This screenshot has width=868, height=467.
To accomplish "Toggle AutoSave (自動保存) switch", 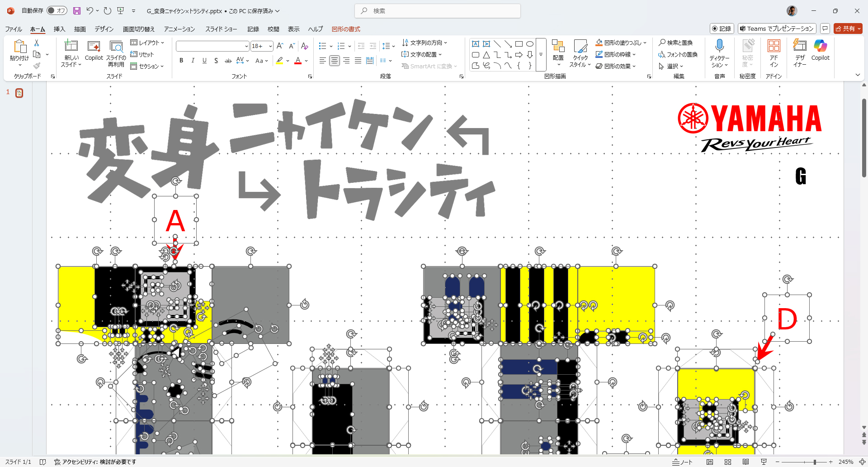I will point(57,11).
